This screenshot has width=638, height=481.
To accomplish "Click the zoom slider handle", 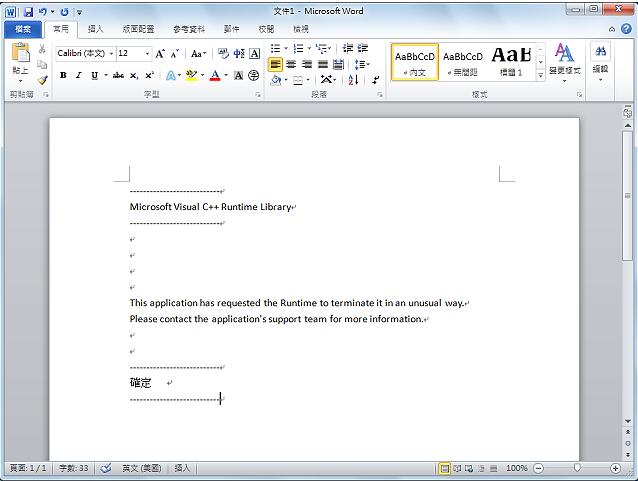I will (x=577, y=468).
